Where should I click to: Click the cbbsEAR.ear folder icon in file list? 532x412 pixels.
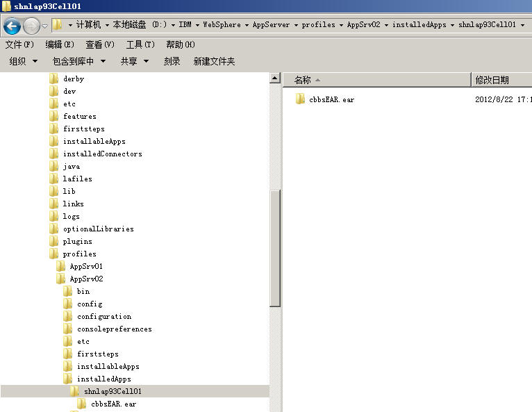click(300, 99)
